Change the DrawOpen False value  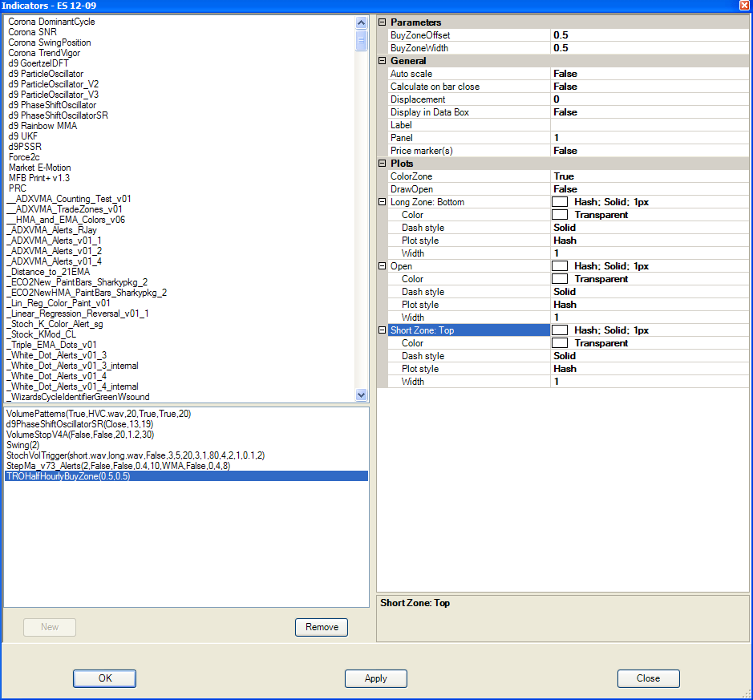coord(650,189)
